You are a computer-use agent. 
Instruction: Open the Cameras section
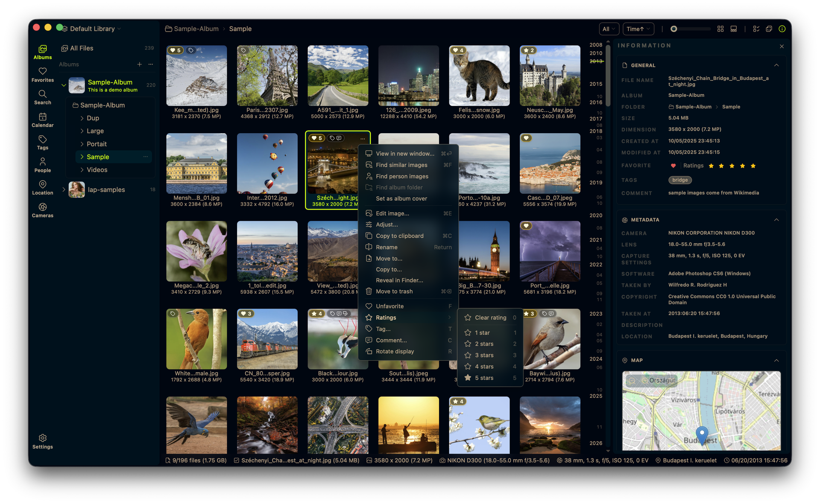(x=42, y=210)
